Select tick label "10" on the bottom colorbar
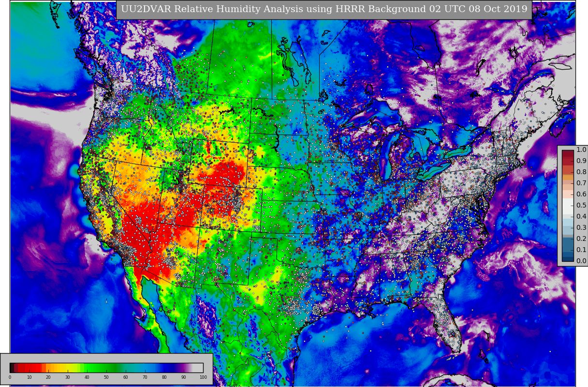The width and height of the screenshot is (588, 387). (29, 377)
